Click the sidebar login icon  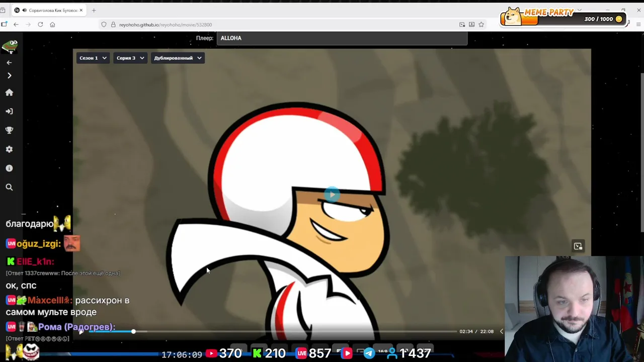tap(9, 111)
